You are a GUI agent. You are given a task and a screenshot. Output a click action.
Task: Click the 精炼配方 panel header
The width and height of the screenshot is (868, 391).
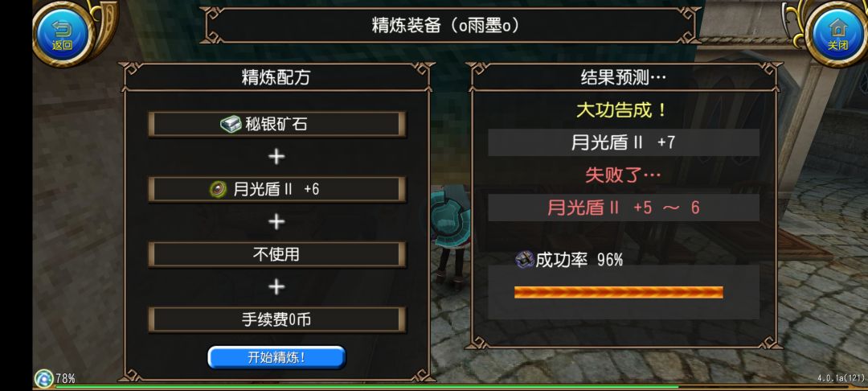276,77
